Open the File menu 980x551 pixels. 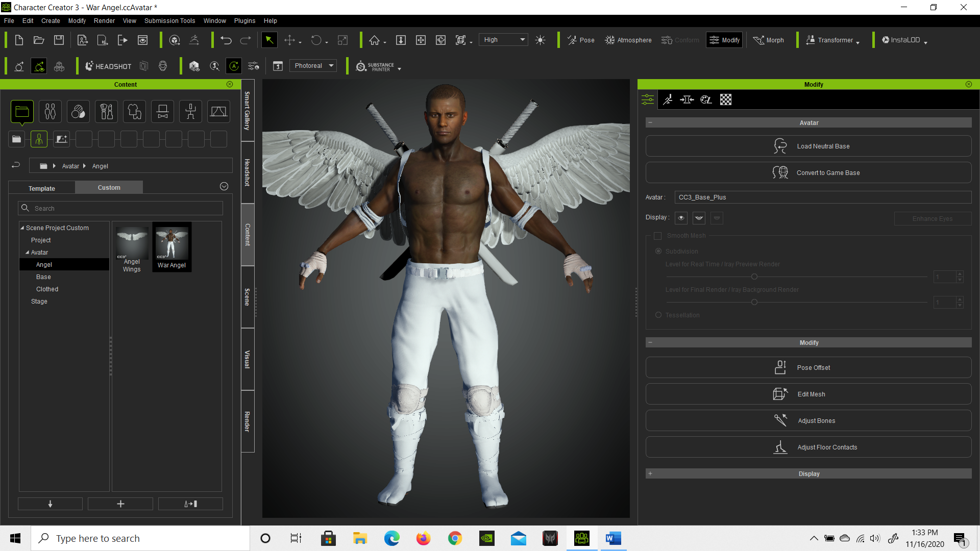9,21
